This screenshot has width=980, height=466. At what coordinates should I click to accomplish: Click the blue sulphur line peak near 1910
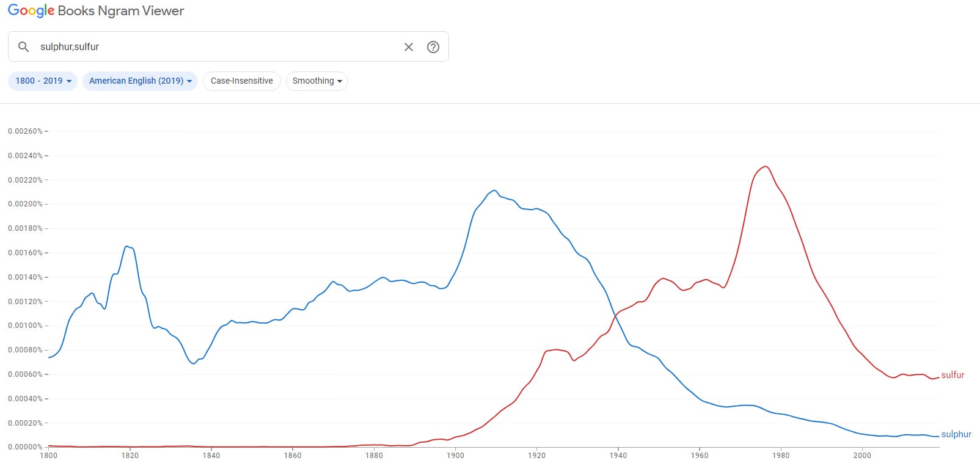coord(494,191)
